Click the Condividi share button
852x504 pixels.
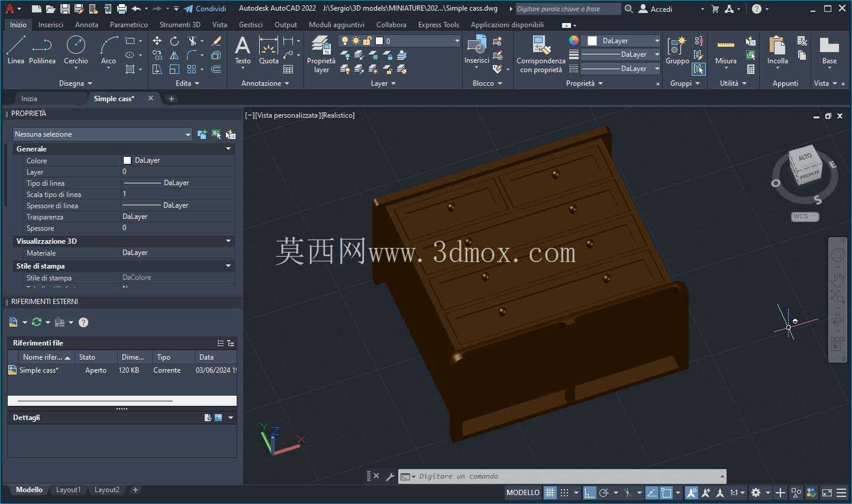pos(205,9)
